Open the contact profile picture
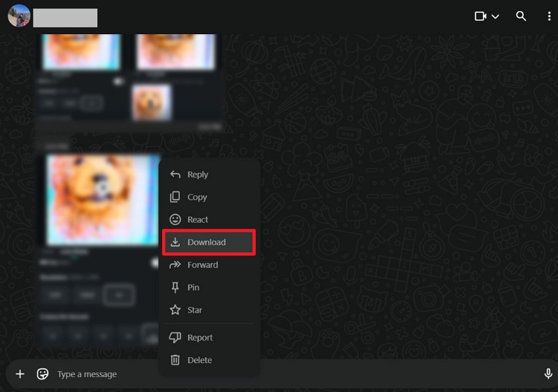The width and height of the screenshot is (558, 392). pos(19,16)
